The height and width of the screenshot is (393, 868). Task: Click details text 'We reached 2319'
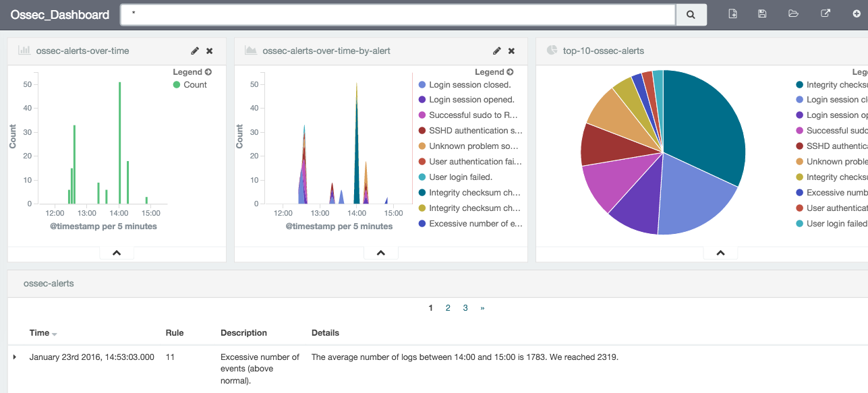click(x=587, y=357)
